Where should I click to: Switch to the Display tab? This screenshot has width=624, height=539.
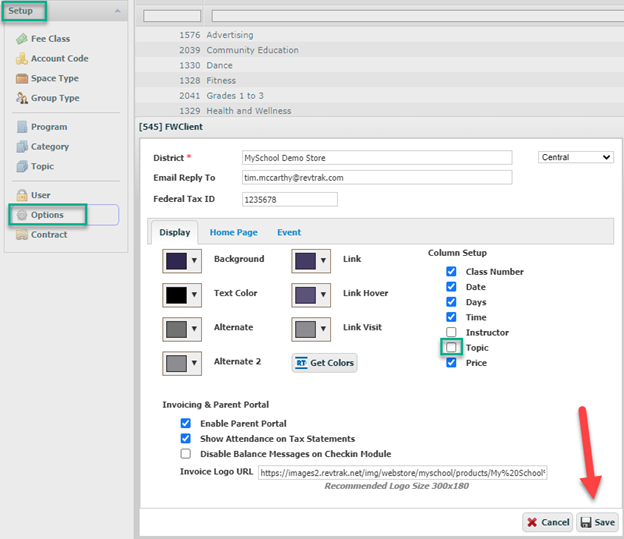click(174, 232)
